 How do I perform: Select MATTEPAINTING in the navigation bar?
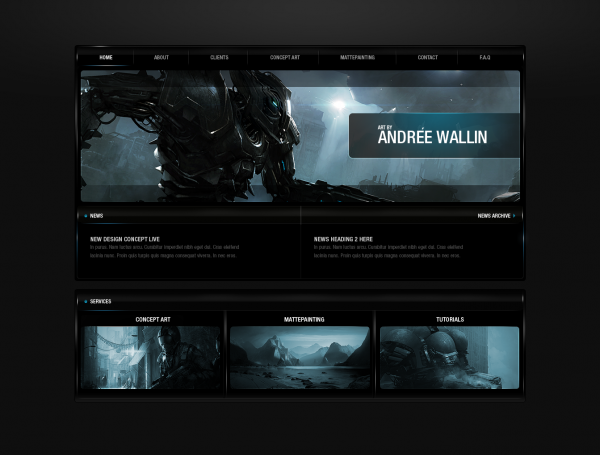pos(357,57)
